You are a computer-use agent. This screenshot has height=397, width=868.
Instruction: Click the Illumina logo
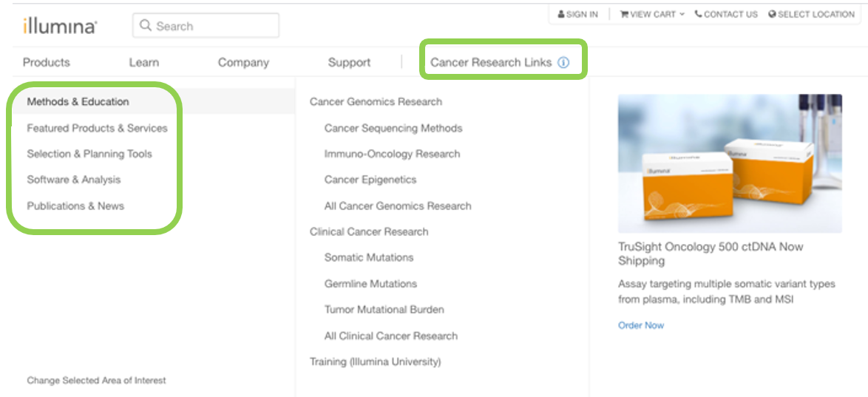[x=59, y=26]
